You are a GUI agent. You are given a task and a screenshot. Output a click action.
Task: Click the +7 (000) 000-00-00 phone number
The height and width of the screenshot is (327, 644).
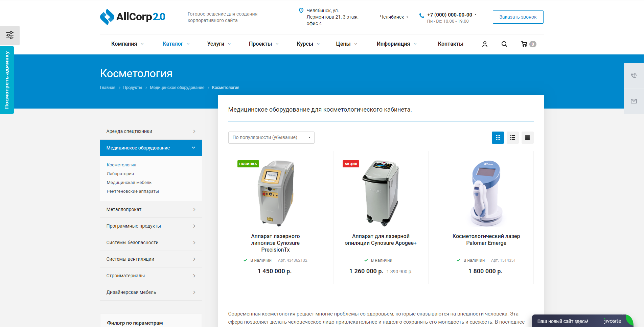[x=450, y=15]
